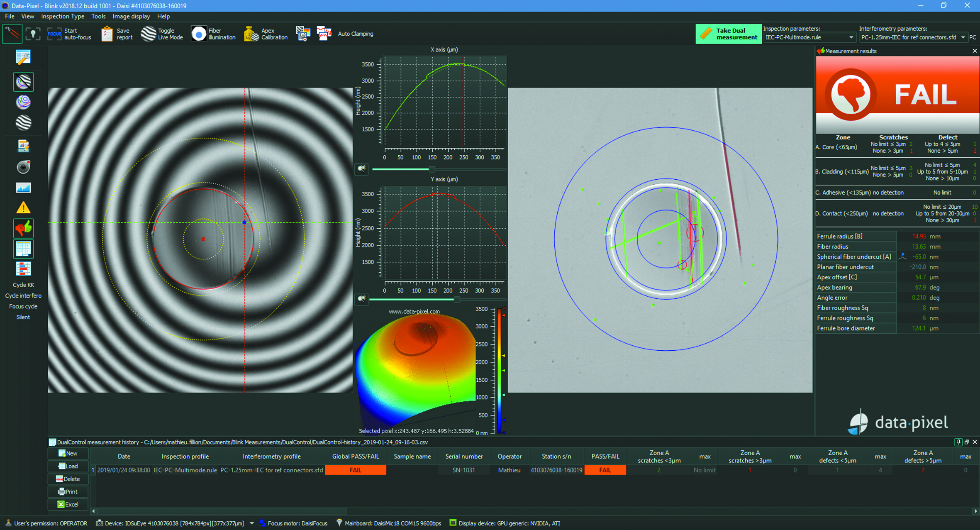Open the device dropdown arrow in status bar
This screenshot has height=530, width=980.
pos(252,523)
